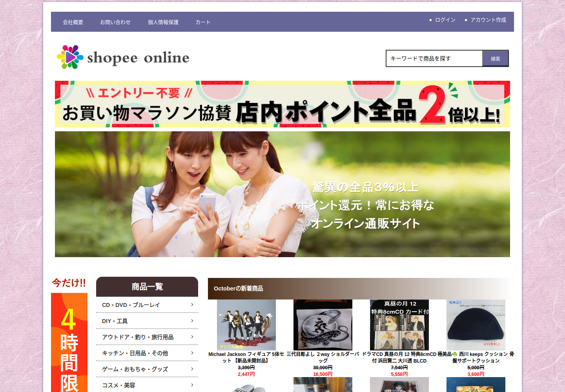Viewport: 565px width, 392px height.
Task: Click the 西川 keeps クッション product title
Action: (x=476, y=358)
